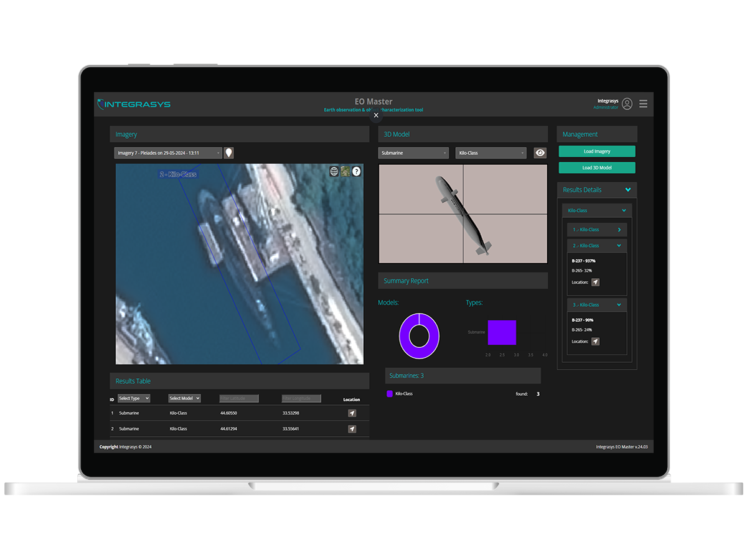
Task: Click the map pin icon beside imagery selector
Action: (228, 153)
